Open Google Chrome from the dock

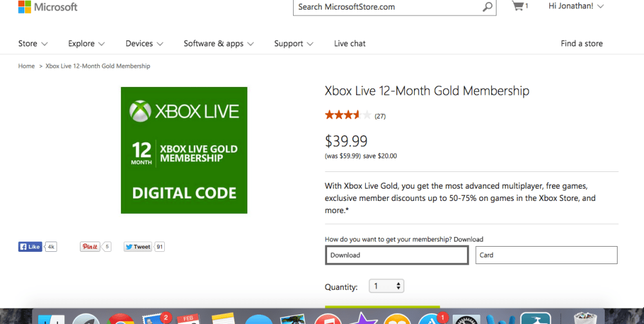click(x=120, y=319)
